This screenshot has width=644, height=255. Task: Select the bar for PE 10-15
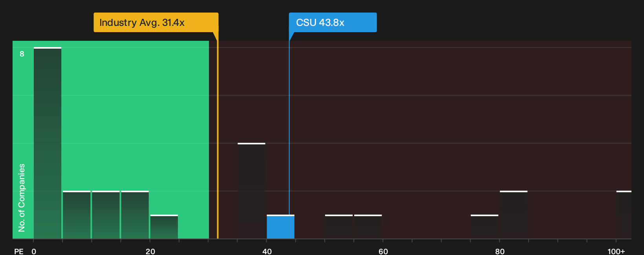(106, 215)
